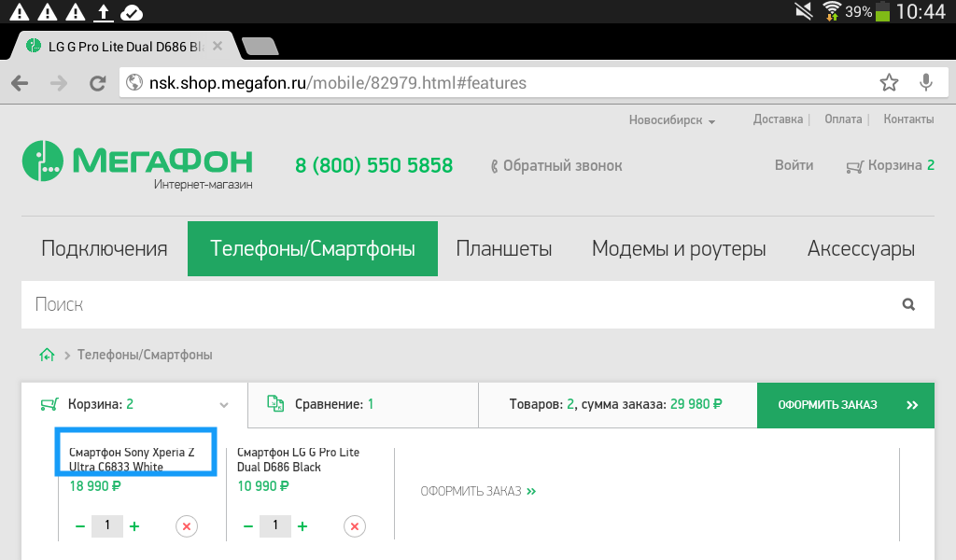956x560 pixels.
Task: Collapse the Корзина cart panel chevron
Action: [223, 405]
